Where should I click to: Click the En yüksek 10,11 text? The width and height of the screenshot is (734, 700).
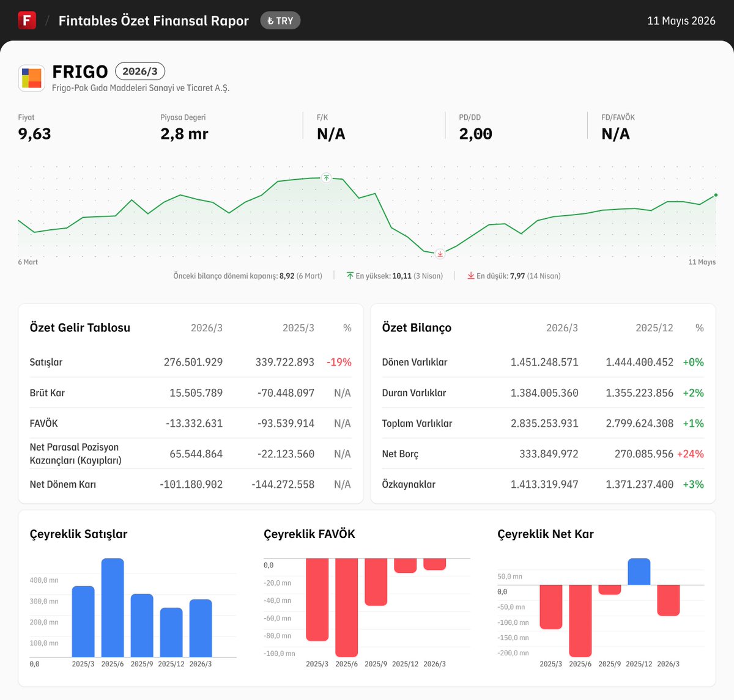[399, 276]
